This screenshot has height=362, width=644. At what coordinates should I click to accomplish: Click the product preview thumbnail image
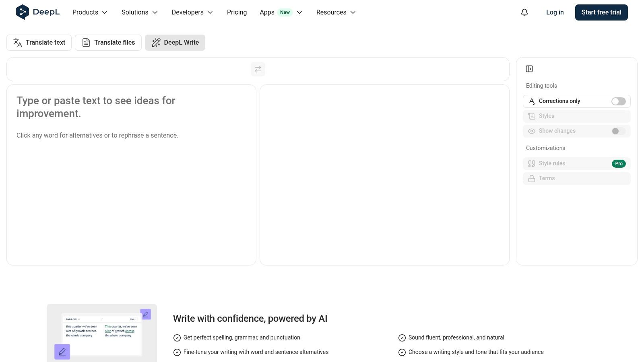click(102, 333)
